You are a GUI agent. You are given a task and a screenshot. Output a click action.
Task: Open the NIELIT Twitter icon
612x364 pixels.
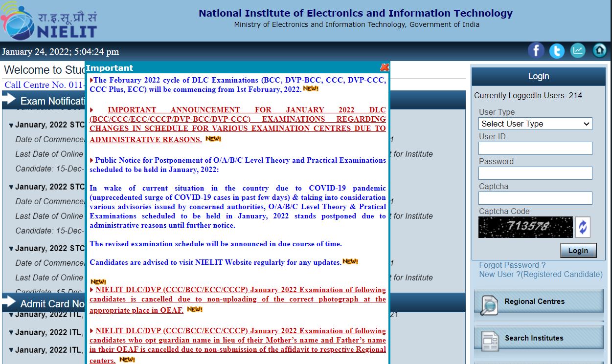pos(557,50)
